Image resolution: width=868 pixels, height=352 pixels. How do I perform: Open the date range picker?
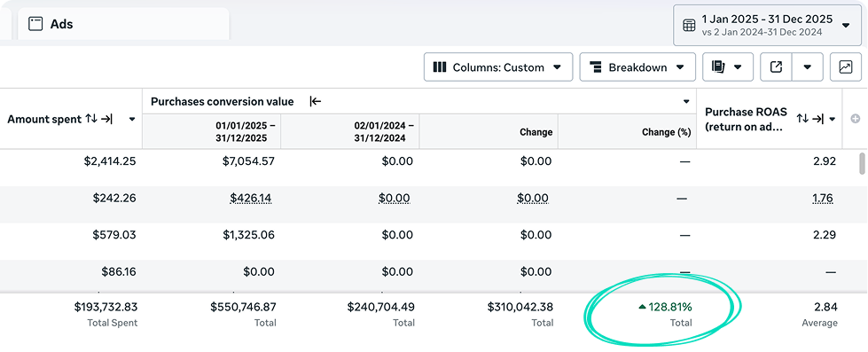coord(767,25)
